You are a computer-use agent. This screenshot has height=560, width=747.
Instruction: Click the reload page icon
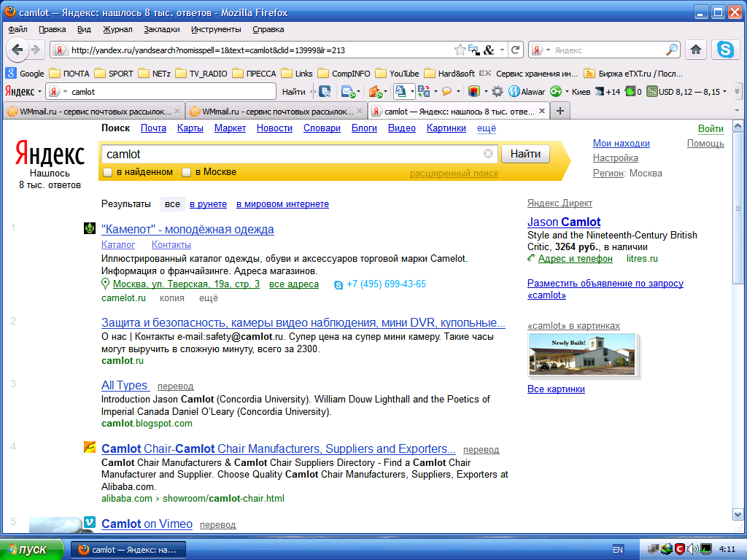[x=515, y=50]
